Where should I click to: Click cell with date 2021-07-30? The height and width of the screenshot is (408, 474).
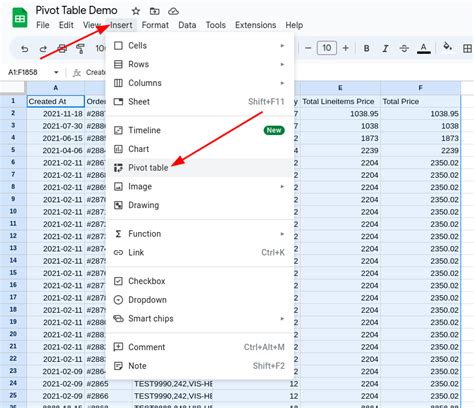click(x=55, y=126)
